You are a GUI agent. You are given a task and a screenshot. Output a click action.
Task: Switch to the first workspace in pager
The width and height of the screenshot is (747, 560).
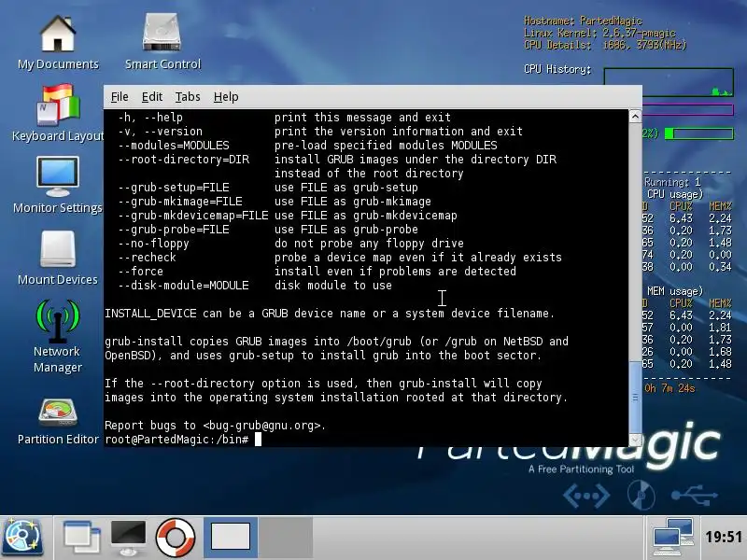click(231, 538)
